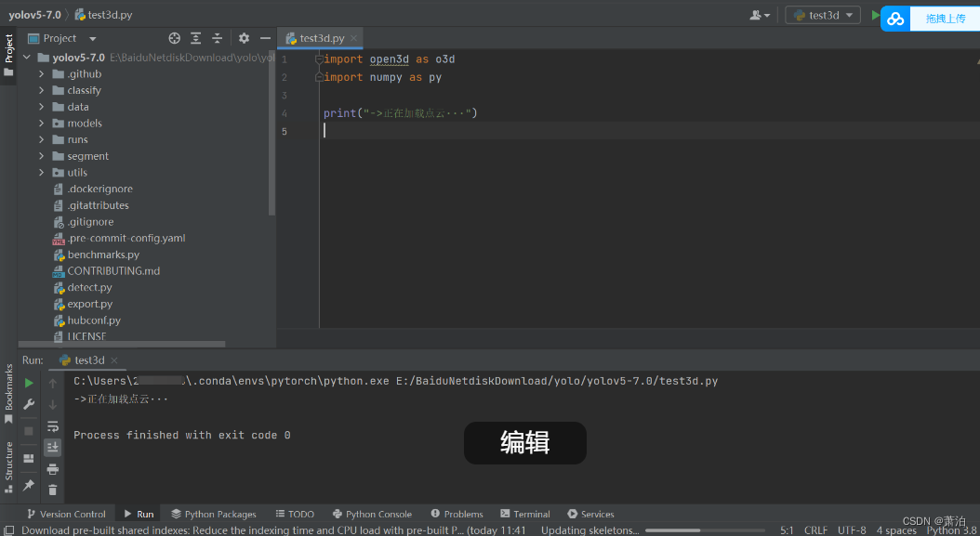This screenshot has width=980, height=536.
Task: Clear the Run console with trash icon
Action: pos(53,490)
